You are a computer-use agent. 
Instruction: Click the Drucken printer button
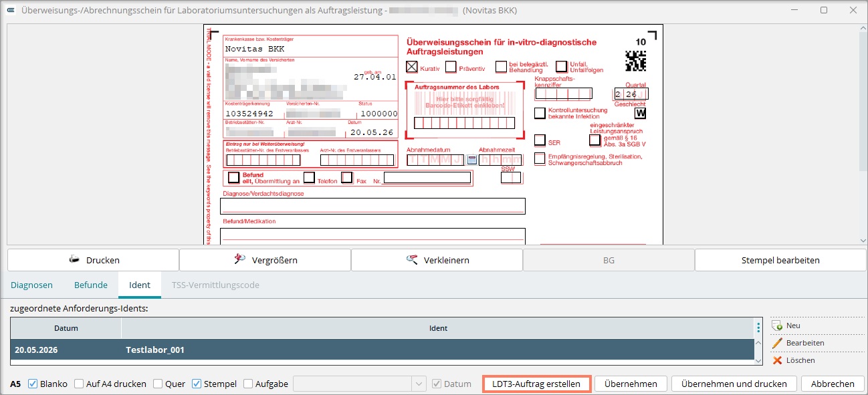(93, 260)
